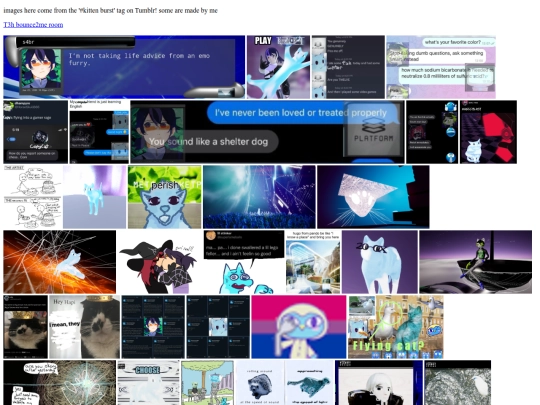The image size is (540, 405).
Task: Open the PLAY thumbnail with blue cat
Action: [x=278, y=67]
